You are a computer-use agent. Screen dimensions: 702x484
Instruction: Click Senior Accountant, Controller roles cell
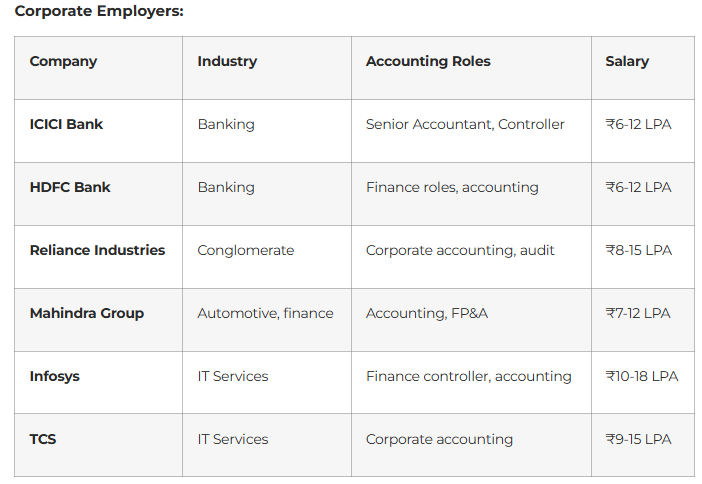pyautogui.click(x=465, y=125)
